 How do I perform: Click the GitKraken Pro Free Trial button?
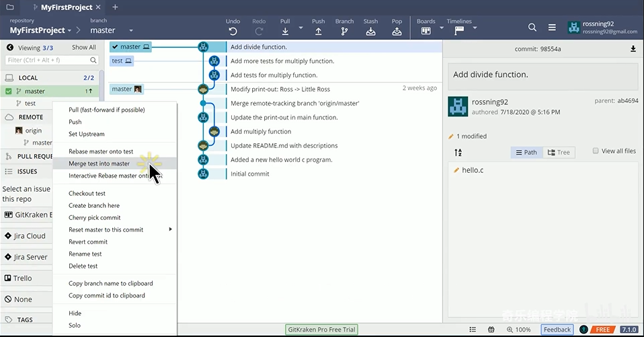[x=321, y=330]
